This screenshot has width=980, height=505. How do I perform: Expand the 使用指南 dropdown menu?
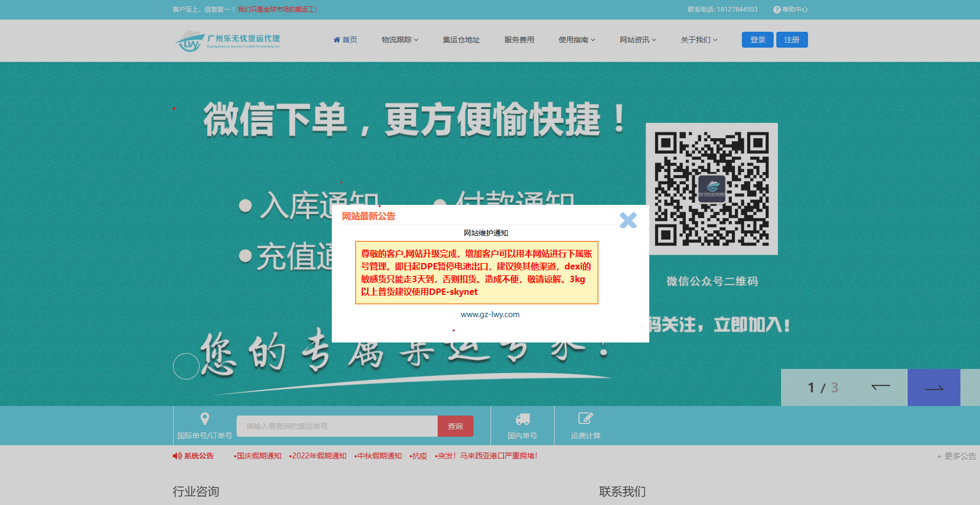click(577, 40)
